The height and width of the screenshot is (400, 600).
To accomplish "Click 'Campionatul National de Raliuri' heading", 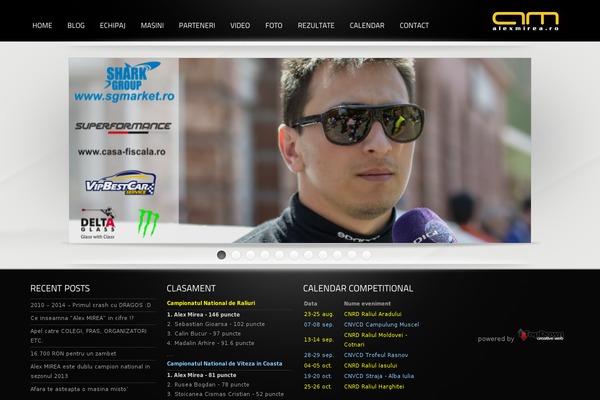I will point(211,303).
